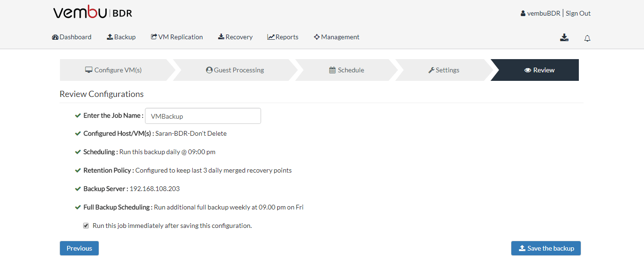The height and width of the screenshot is (270, 644).
Task: Open the download icon in header
Action: click(x=564, y=37)
